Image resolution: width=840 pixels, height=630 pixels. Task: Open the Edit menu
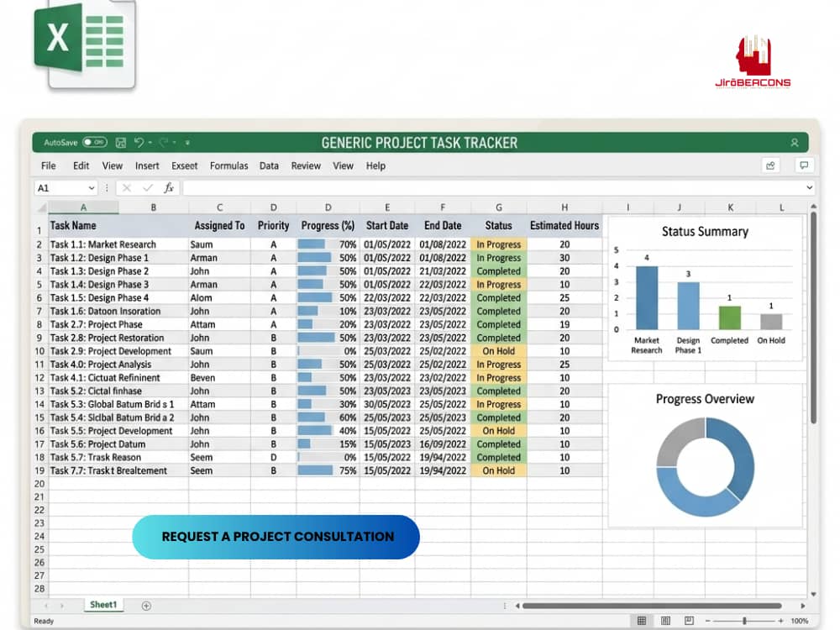(x=81, y=166)
